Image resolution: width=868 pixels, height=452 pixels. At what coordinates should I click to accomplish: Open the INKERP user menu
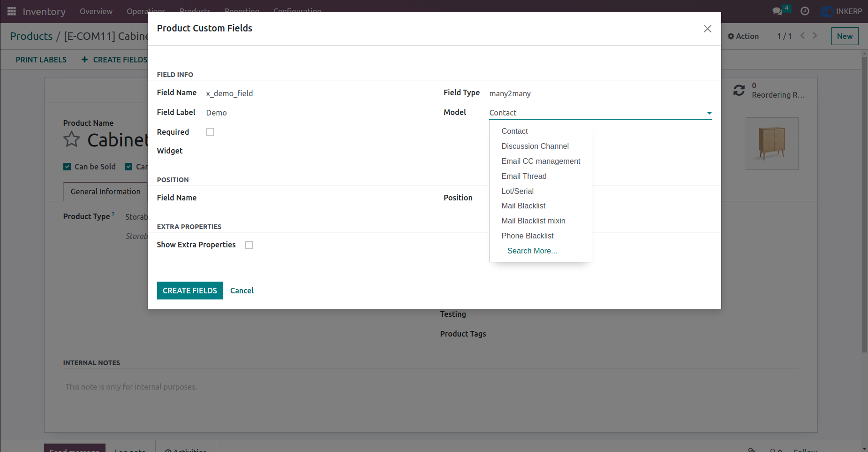point(841,11)
